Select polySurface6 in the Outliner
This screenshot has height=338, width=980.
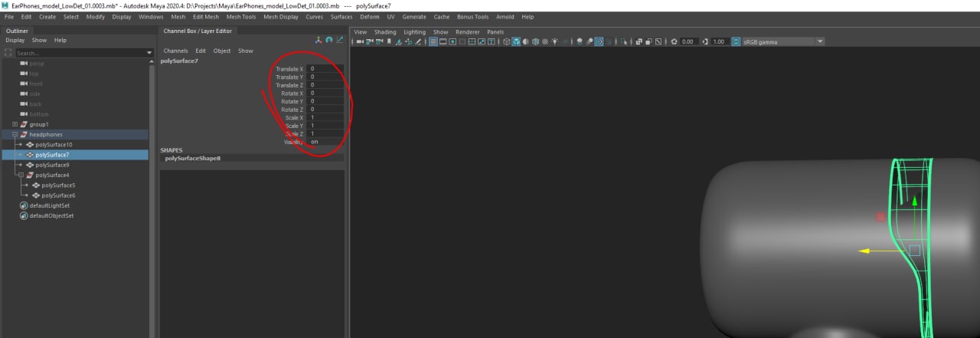tap(58, 195)
